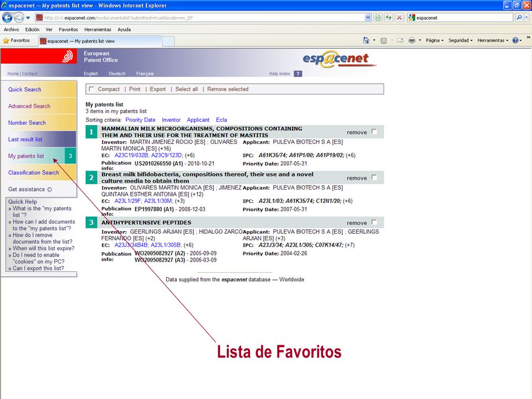Click the Stop loading red X icon
This screenshot has width=532, height=399.
coord(400,18)
